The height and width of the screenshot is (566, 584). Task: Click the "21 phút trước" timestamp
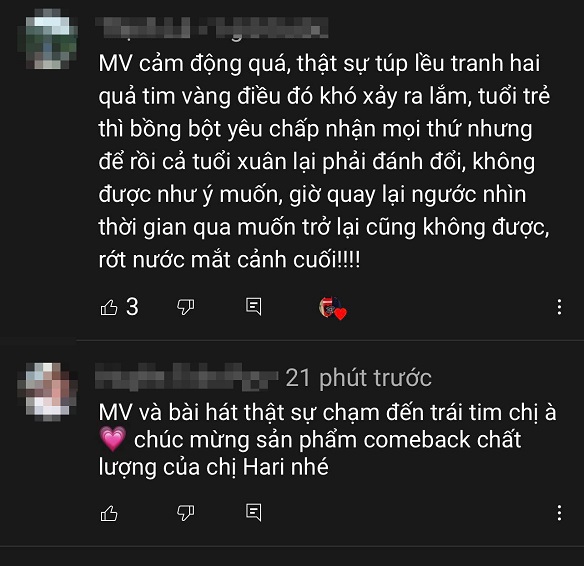358,378
